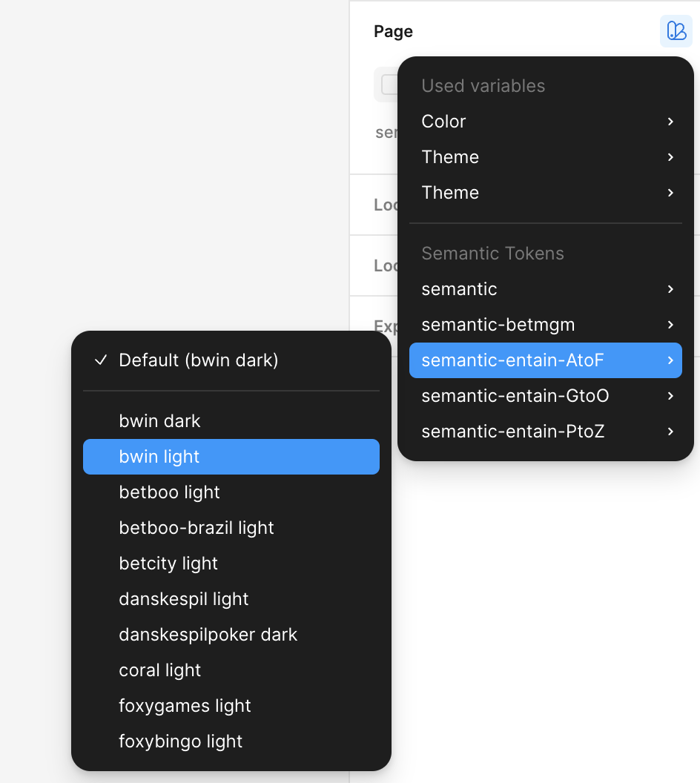This screenshot has width=700, height=783.
Task: Pick danskespilpoker dark mode
Action: 231,635
